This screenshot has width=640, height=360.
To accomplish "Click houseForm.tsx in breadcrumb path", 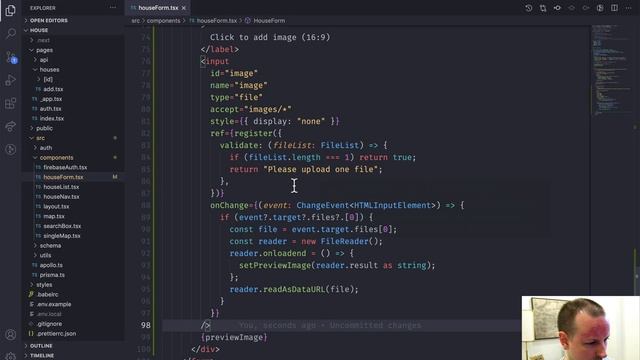I will coord(216,20).
